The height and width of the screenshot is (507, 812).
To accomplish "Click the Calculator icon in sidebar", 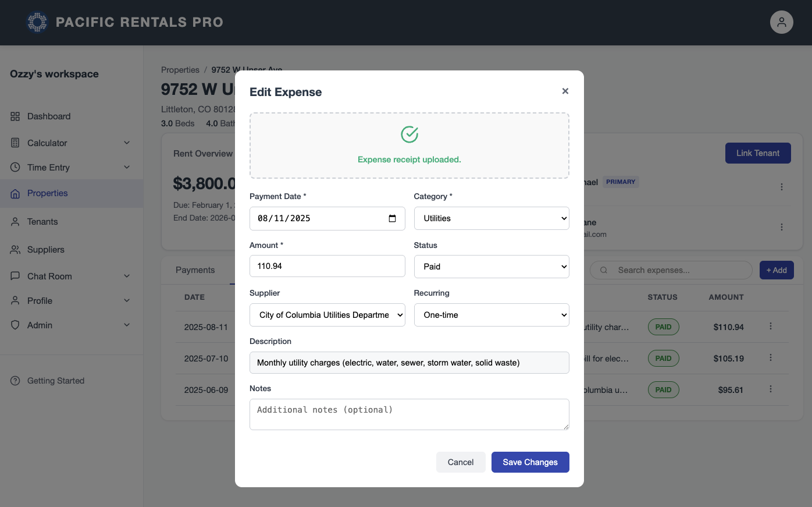I will click(x=15, y=143).
